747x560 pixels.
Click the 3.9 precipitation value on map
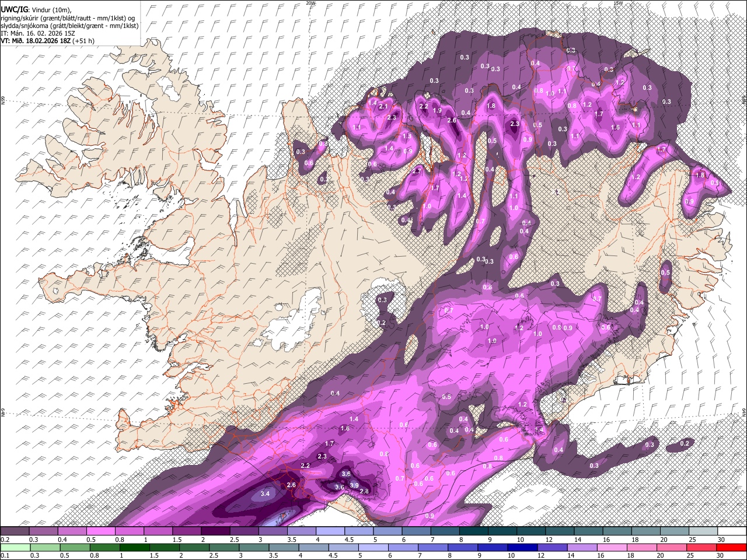point(354,485)
